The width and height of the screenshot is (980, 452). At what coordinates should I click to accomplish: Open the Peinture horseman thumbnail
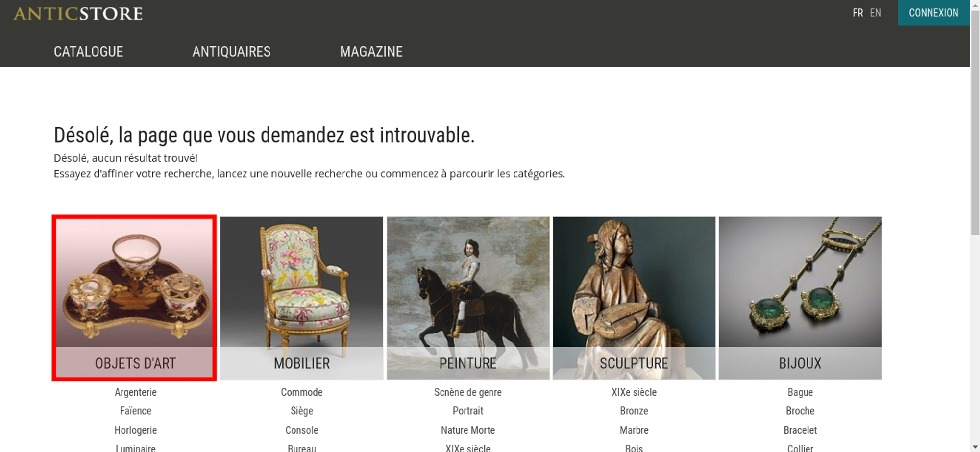click(x=468, y=298)
